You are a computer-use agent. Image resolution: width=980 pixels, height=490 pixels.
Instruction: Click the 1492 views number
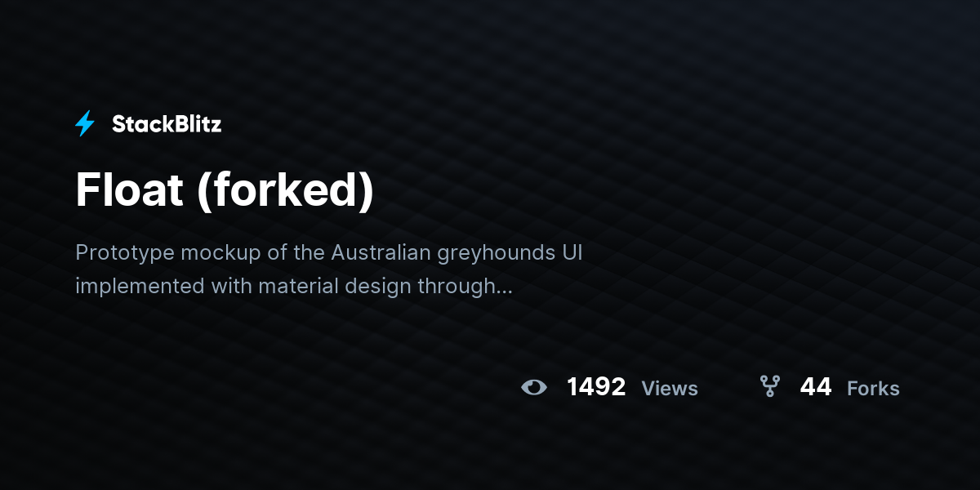click(596, 387)
